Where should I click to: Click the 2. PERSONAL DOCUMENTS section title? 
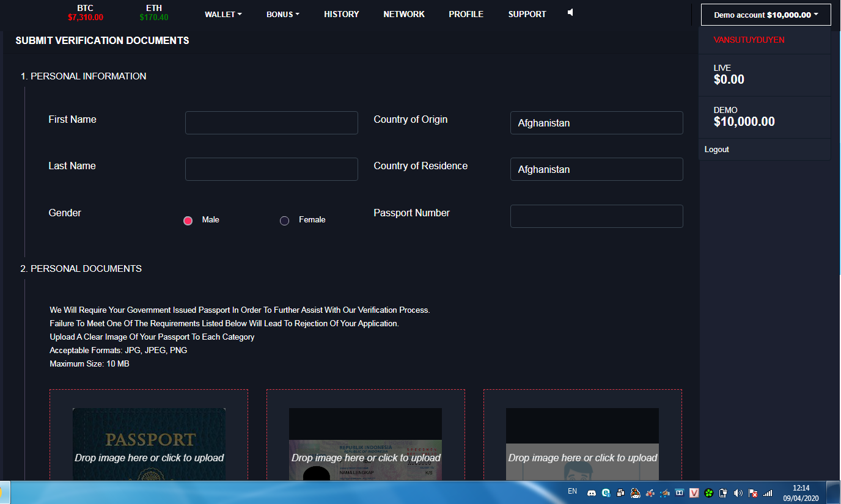tap(81, 269)
